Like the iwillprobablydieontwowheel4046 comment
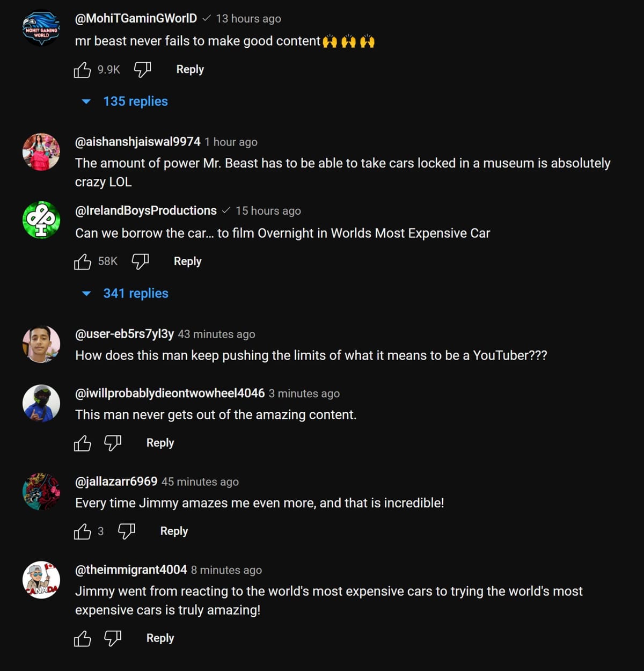This screenshot has height=671, width=644. coord(83,443)
